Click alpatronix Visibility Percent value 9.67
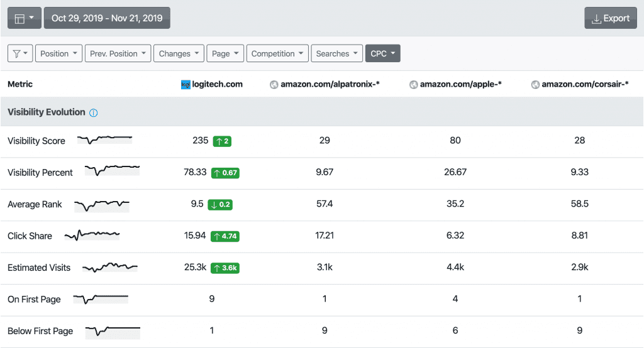The image size is (644, 348). 325,172
